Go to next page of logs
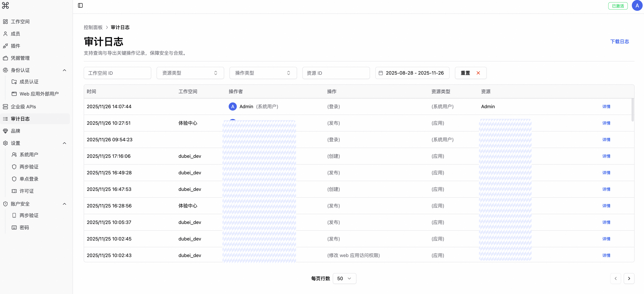 pos(629,278)
